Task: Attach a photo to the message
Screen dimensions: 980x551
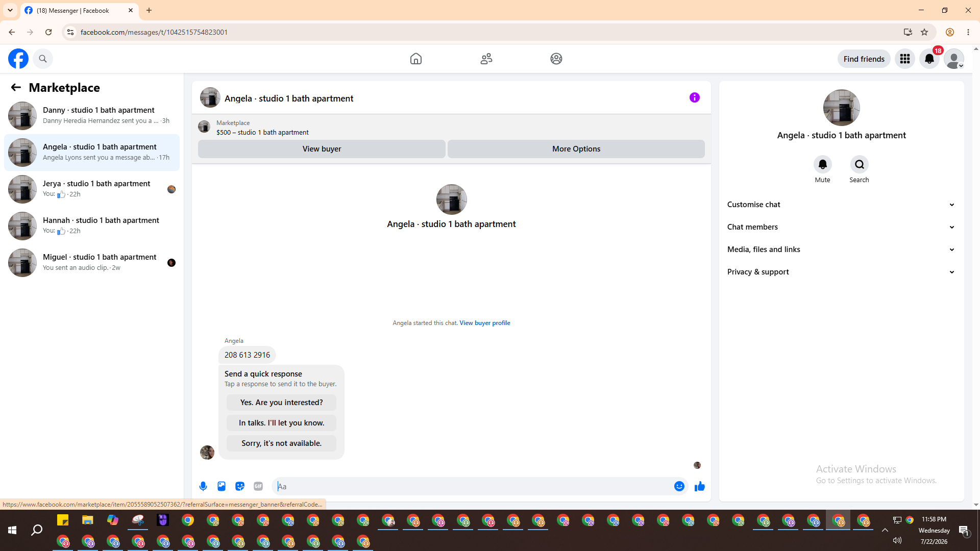Action: [x=222, y=486]
